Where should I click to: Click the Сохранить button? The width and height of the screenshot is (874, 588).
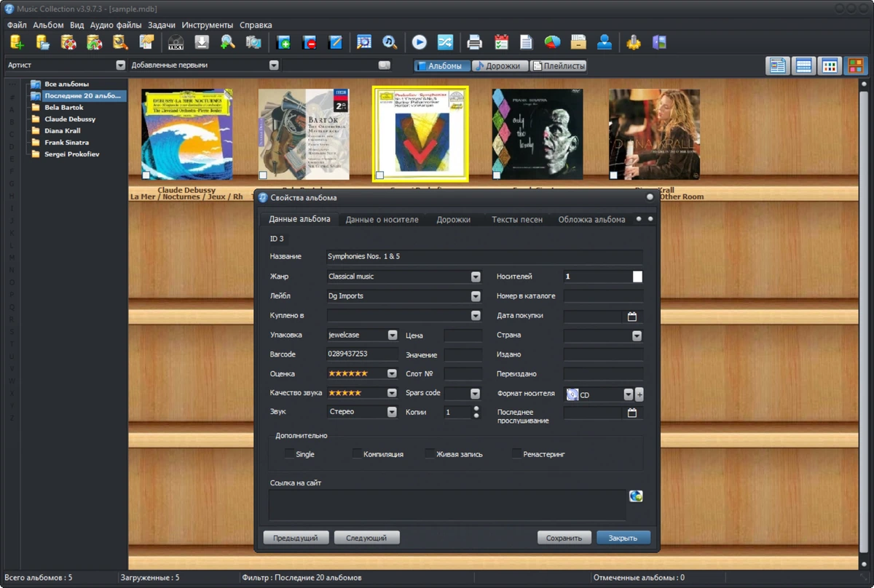(x=564, y=538)
